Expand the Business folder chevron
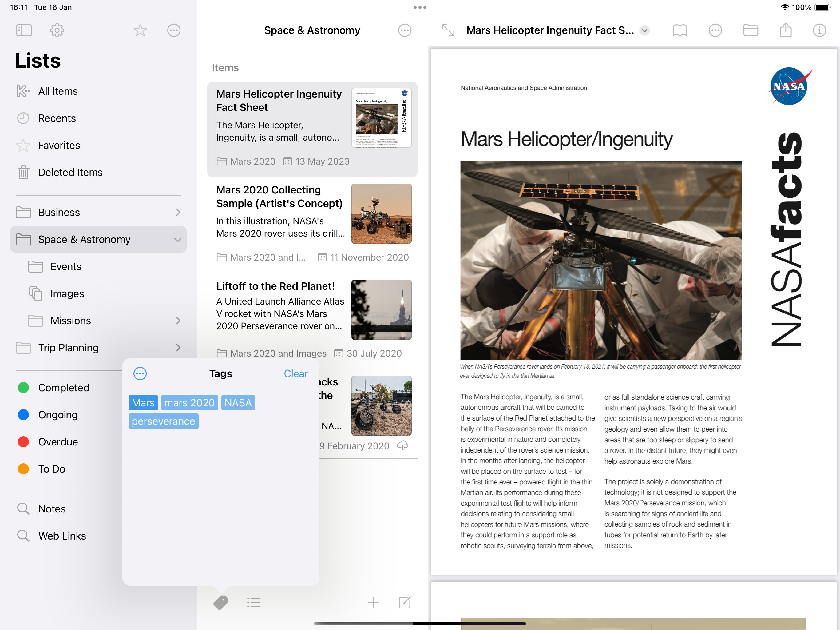840x630 pixels. click(178, 212)
